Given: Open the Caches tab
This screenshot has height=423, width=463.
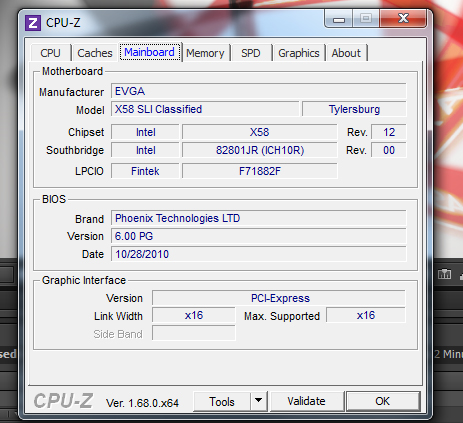Looking at the screenshot, I should click(x=95, y=53).
